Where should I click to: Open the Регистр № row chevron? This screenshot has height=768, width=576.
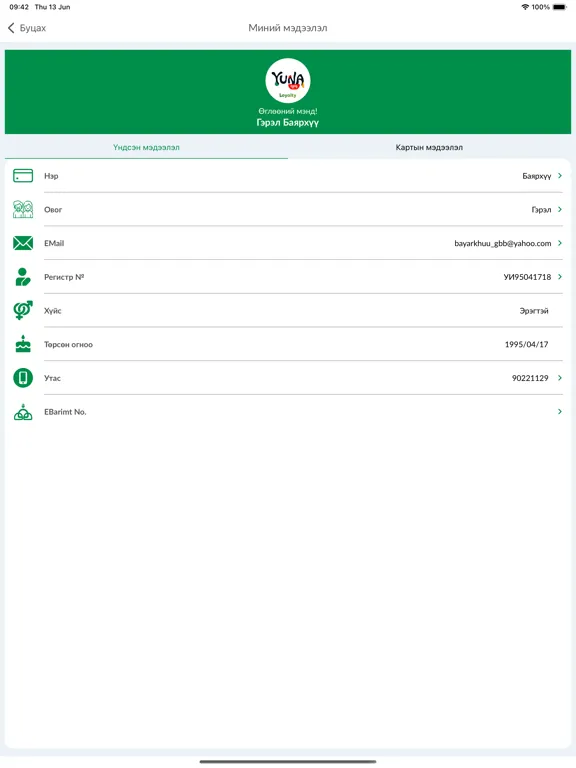coord(560,277)
